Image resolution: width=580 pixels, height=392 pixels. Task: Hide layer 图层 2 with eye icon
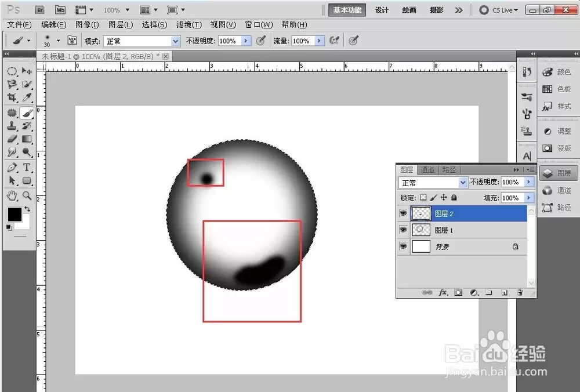403,213
